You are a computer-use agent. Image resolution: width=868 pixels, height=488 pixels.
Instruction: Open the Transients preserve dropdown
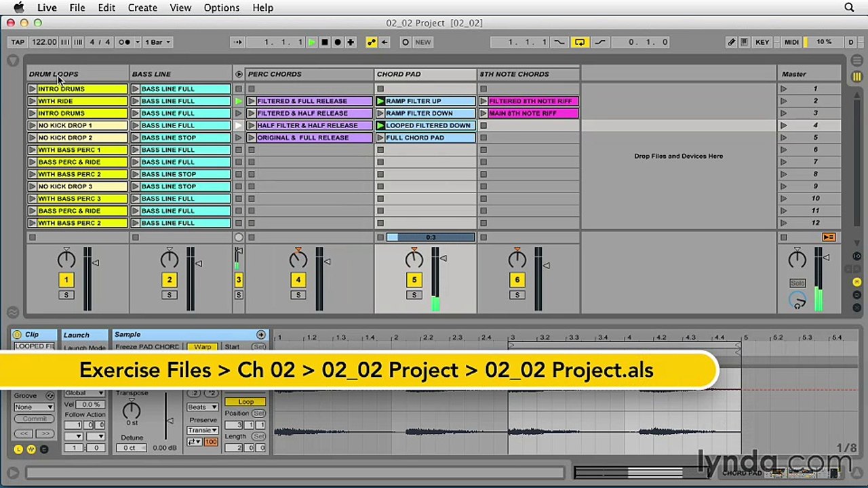pyautogui.click(x=202, y=430)
